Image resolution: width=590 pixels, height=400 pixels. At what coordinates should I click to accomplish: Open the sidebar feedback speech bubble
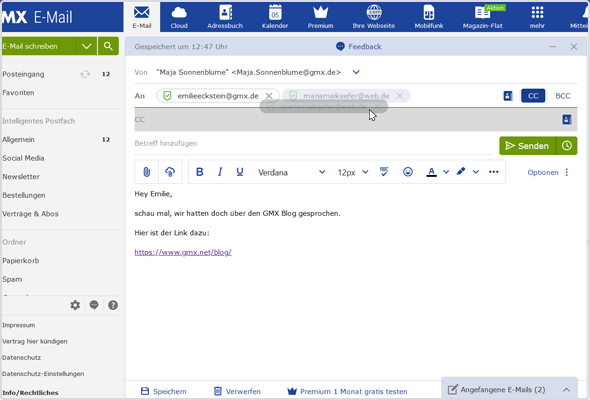pos(94,305)
